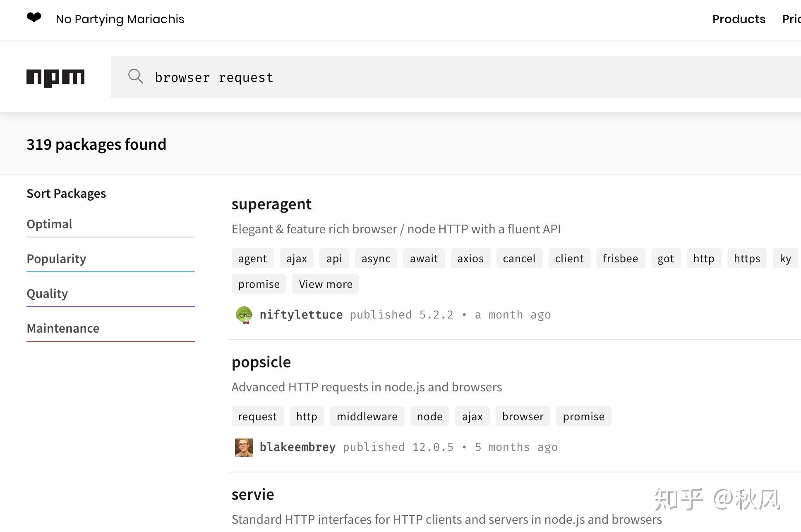Click the black heart icon
The height and width of the screenshot is (532, 801).
[34, 18]
